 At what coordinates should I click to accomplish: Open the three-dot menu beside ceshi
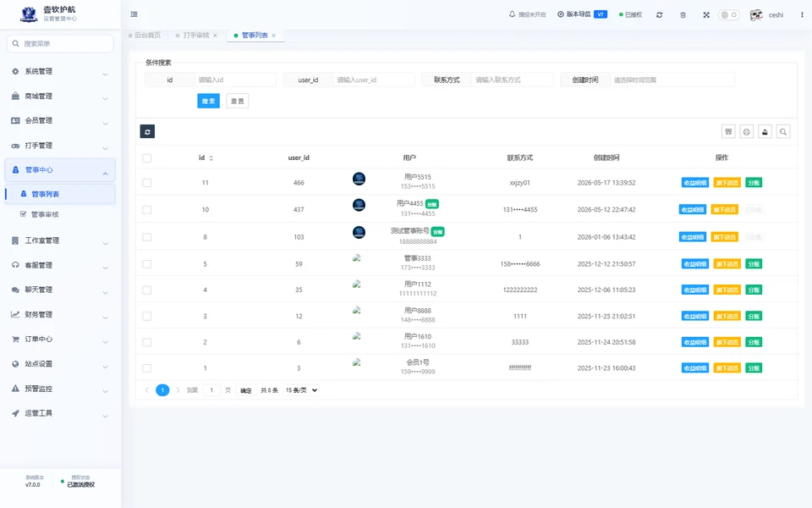(x=802, y=15)
